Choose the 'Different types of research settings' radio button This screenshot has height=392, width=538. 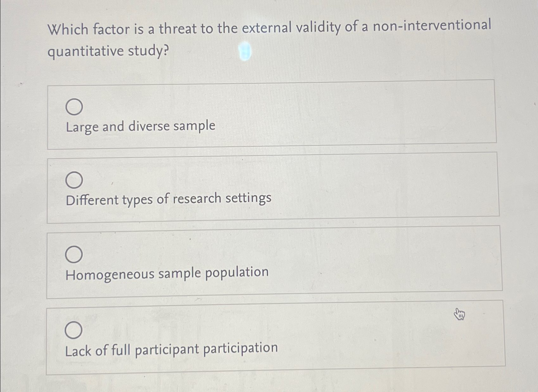74,180
